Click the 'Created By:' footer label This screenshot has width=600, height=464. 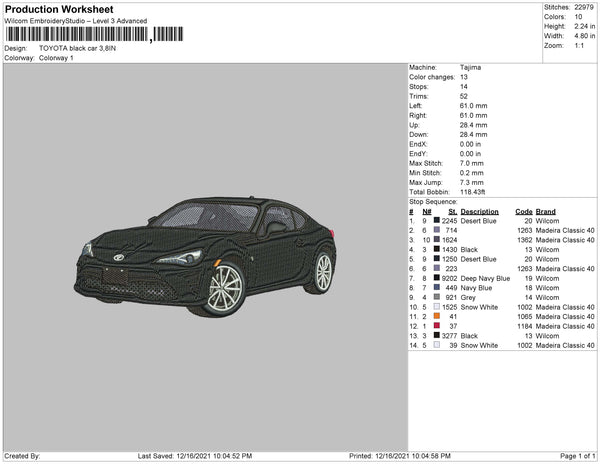(22, 456)
